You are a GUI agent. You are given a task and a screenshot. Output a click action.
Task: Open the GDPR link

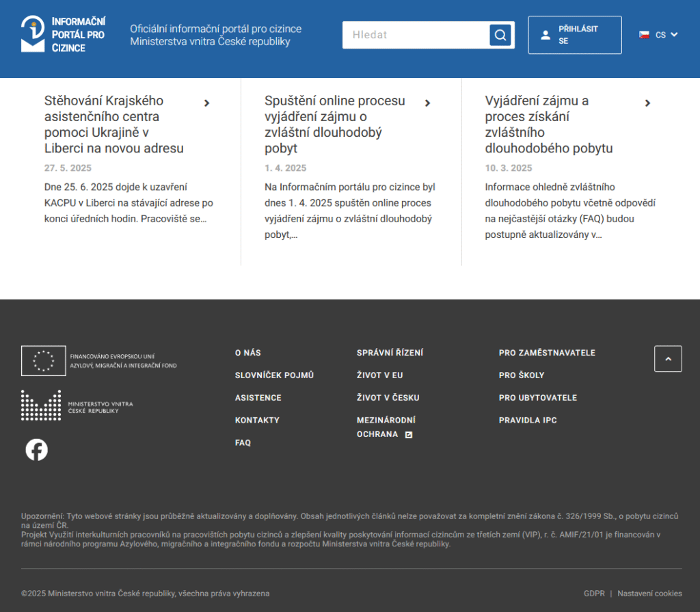click(x=594, y=594)
